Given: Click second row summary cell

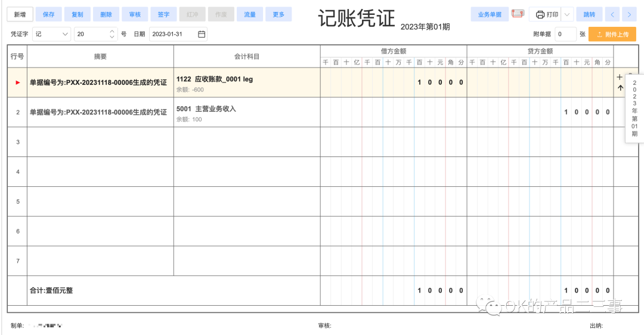Looking at the screenshot, I should coord(100,112).
